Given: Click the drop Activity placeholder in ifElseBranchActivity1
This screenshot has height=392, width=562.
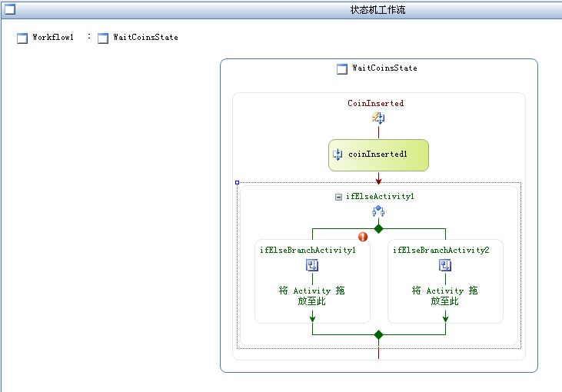Looking at the screenshot, I should click(x=312, y=296).
